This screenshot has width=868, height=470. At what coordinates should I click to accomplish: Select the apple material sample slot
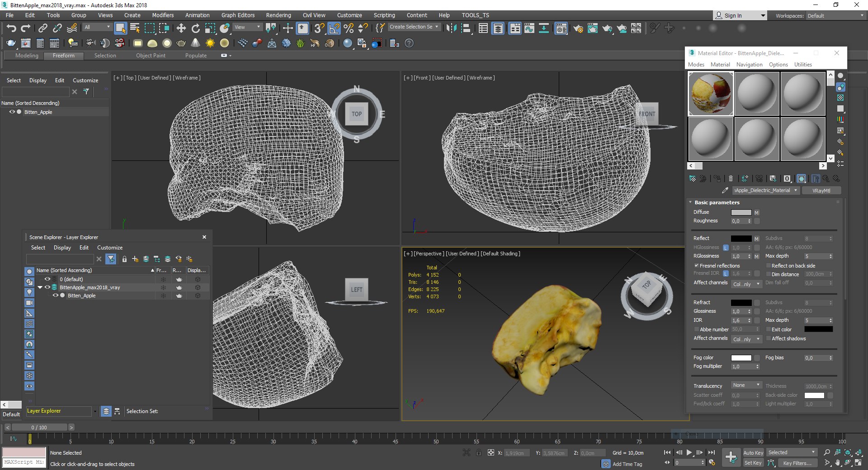[711, 94]
